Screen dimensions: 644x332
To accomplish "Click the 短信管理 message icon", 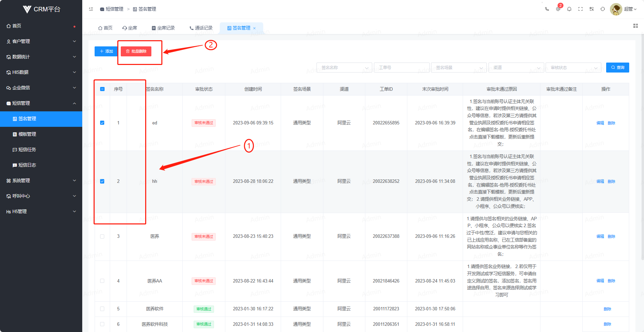I will point(9,103).
